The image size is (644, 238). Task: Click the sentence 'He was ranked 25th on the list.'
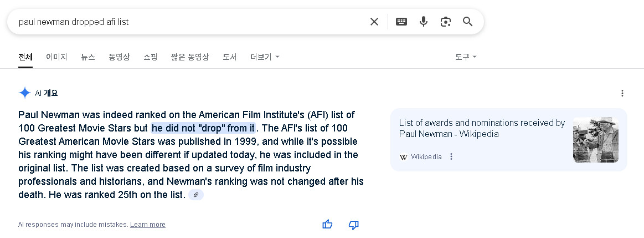click(x=117, y=195)
